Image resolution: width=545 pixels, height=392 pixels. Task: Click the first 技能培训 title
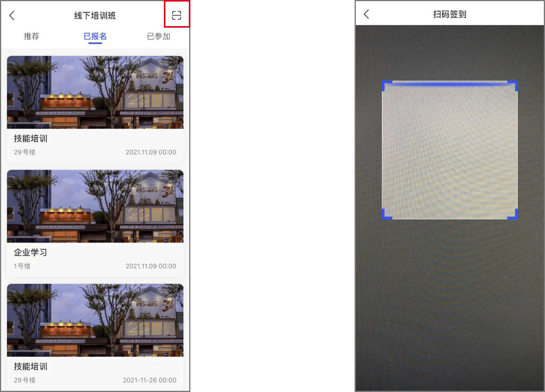[x=30, y=138]
